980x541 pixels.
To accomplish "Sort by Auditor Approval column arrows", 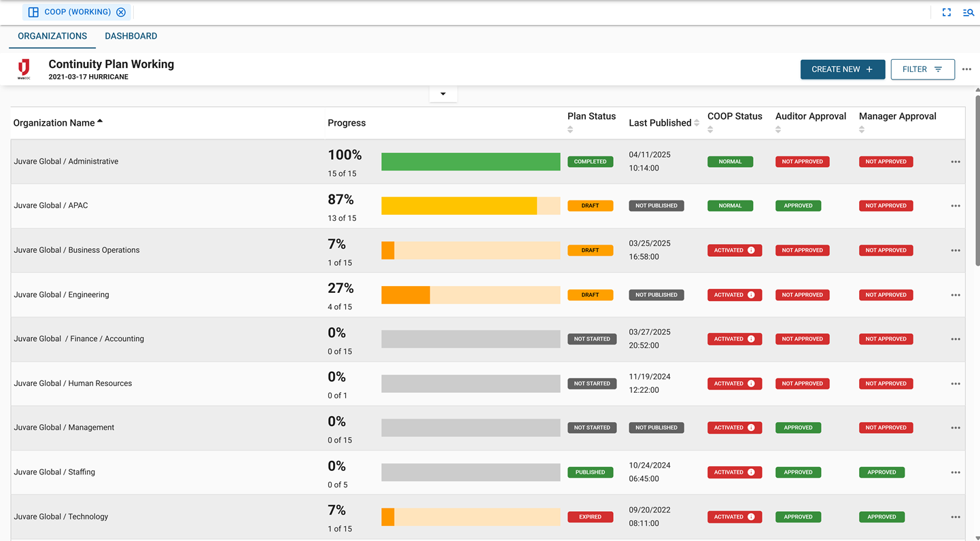I will click(778, 129).
